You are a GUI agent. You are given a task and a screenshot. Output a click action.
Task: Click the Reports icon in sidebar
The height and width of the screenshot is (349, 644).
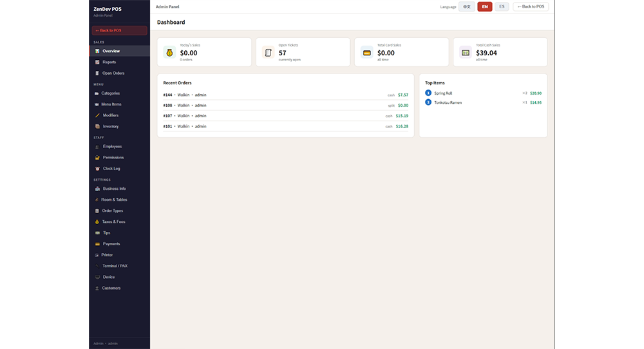click(x=97, y=62)
